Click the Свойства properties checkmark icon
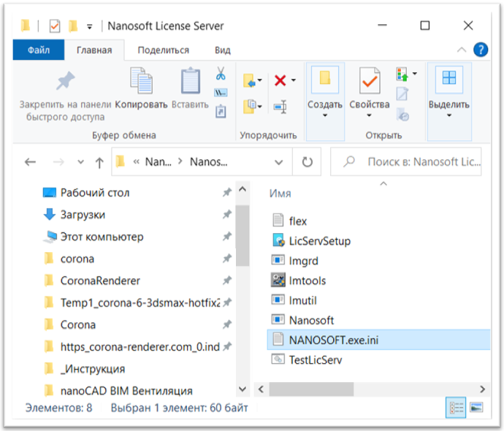Viewport: 504px width, 431px height. [x=370, y=80]
